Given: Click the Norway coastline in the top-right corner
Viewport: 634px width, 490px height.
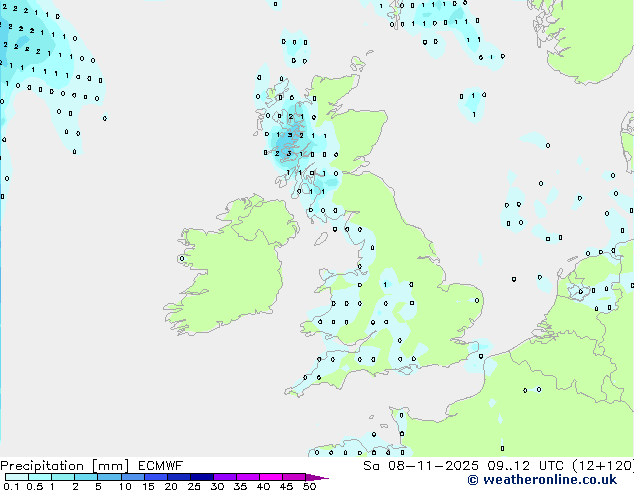Looking at the screenshot, I should pyautogui.click(x=590, y=40).
